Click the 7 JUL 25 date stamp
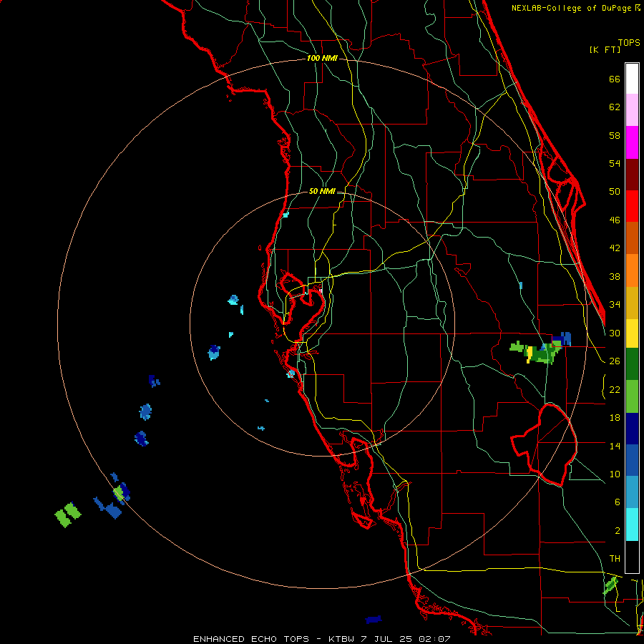The image size is (644, 644). (387, 639)
